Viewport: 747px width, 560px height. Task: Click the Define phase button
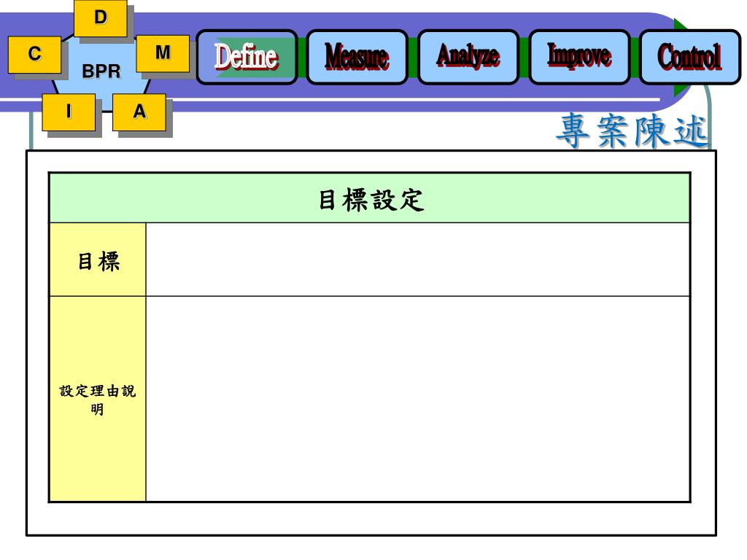(247, 57)
